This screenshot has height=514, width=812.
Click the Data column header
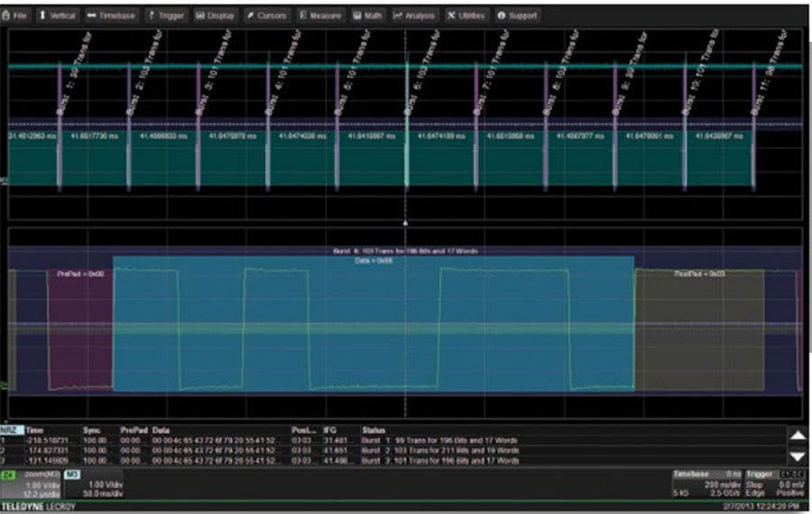(x=161, y=430)
